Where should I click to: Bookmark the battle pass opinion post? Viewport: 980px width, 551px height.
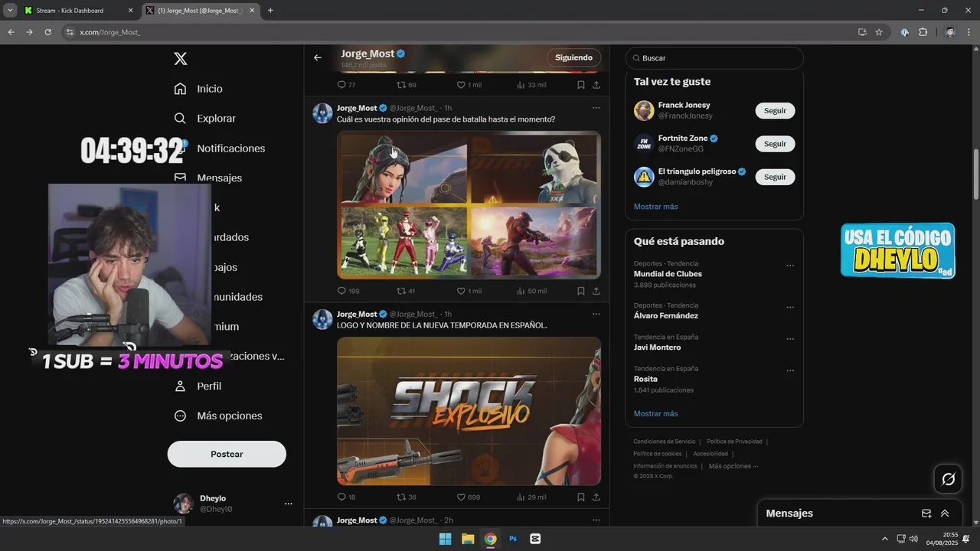pyautogui.click(x=581, y=291)
